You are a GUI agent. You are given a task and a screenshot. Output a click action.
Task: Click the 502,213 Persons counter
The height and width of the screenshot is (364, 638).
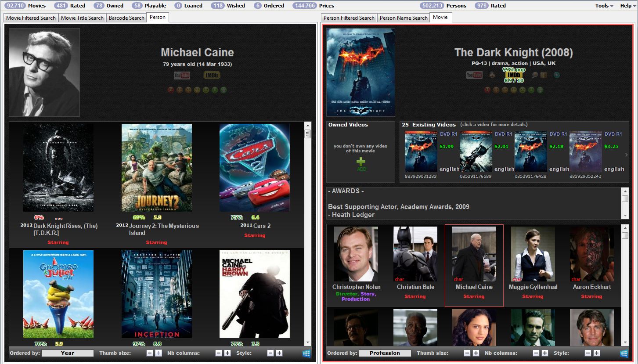click(x=443, y=6)
